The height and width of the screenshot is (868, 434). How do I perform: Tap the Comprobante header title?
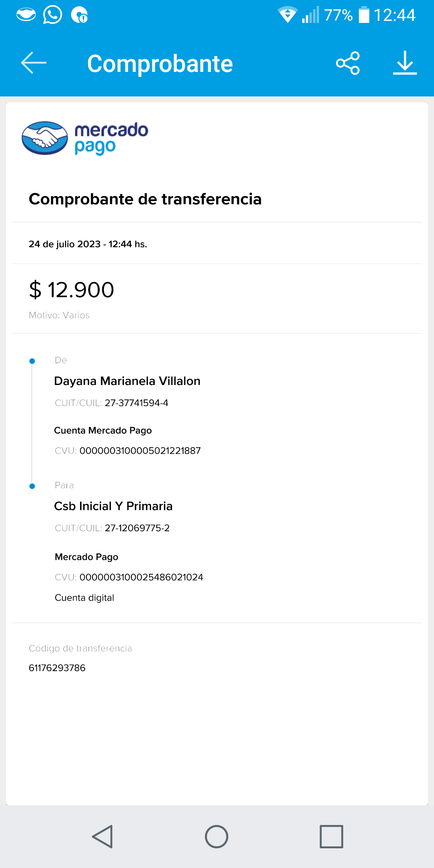(160, 64)
